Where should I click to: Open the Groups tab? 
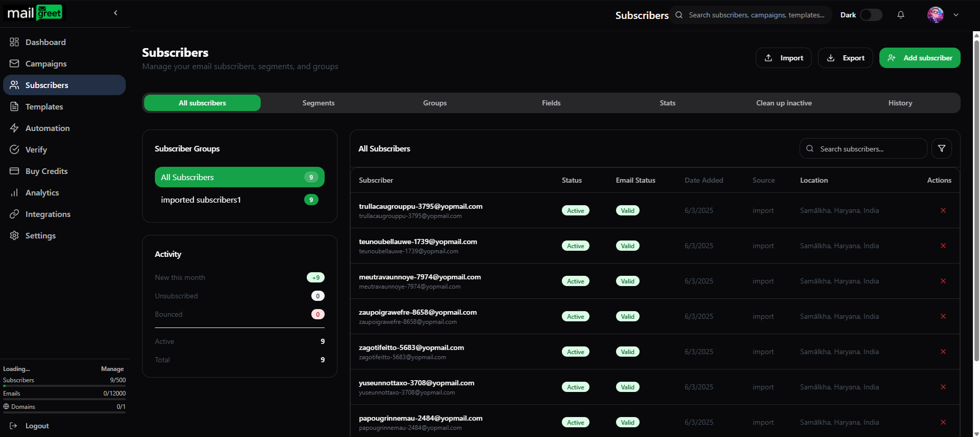[435, 103]
